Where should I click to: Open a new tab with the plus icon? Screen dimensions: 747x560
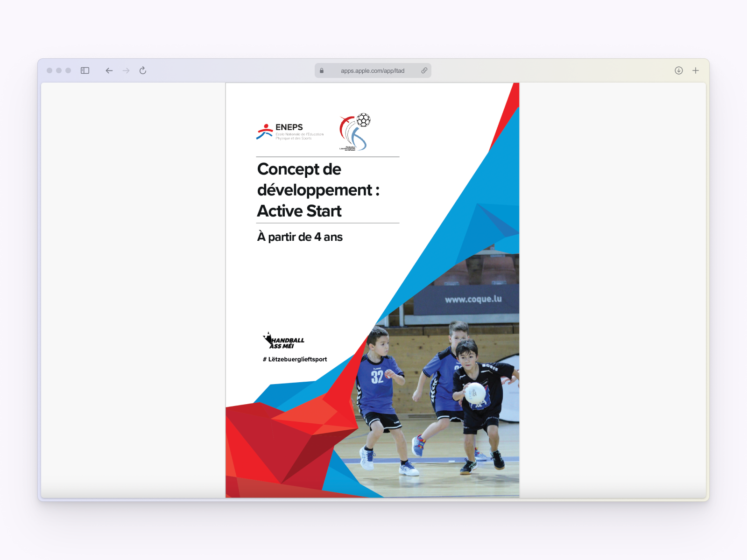coord(696,70)
